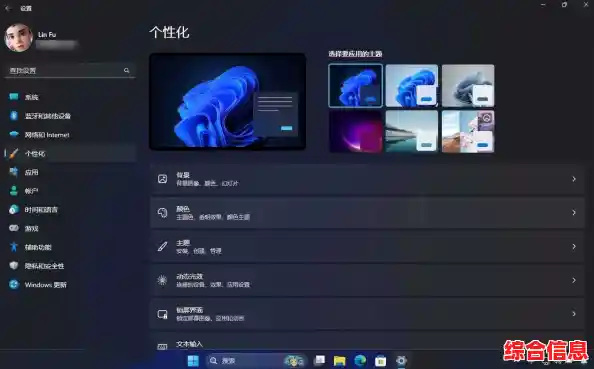Open 游戏 (Gaming) settings category
The width and height of the screenshot is (594, 369).
click(70, 228)
